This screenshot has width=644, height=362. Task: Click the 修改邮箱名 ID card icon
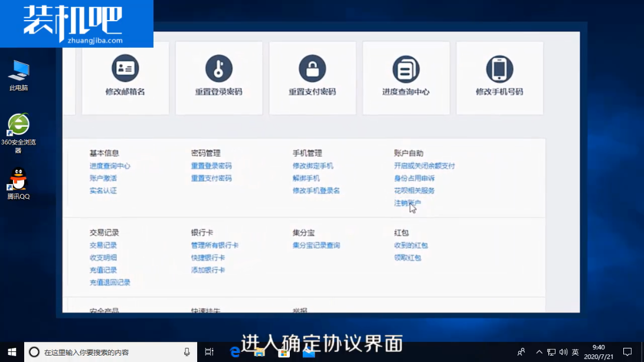(125, 69)
